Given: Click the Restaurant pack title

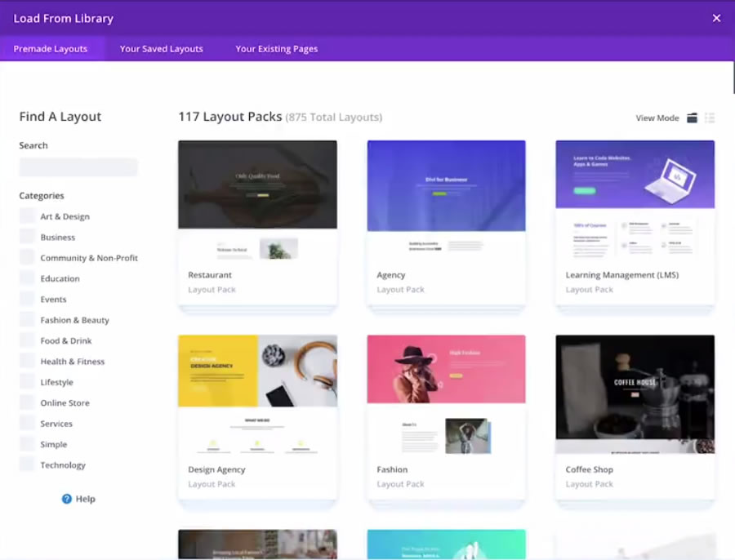Looking at the screenshot, I should click(x=210, y=274).
